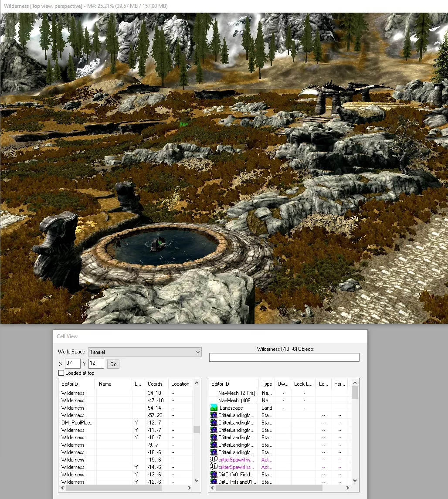
Task: Select Wilderness cell at coords -15, -6
Action: 126,460
